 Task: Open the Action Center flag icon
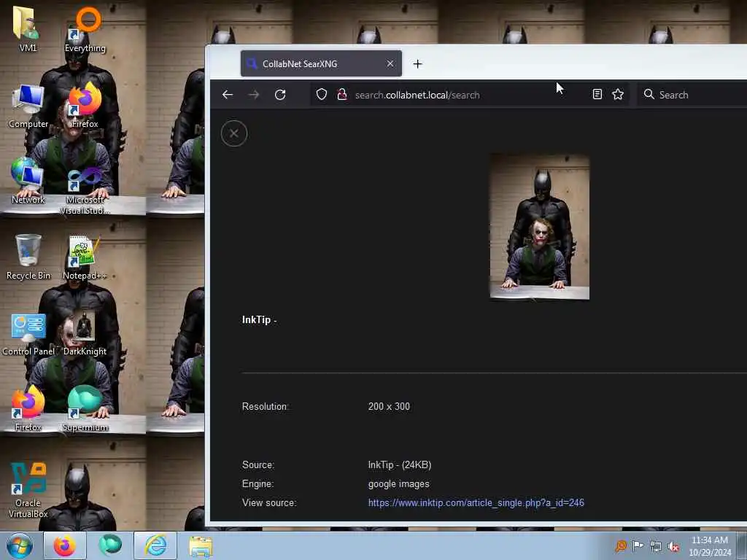pyautogui.click(x=638, y=546)
